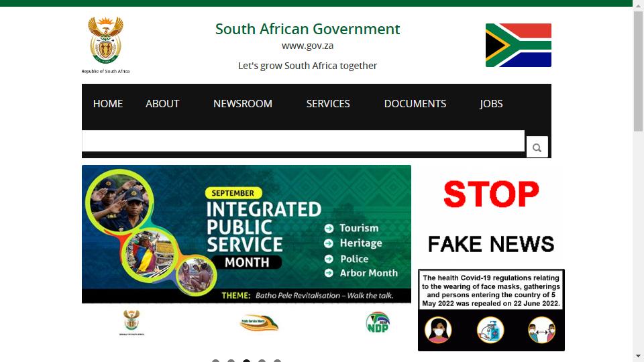
Task: Select the last carousel indicator dot
Action: tap(277, 361)
